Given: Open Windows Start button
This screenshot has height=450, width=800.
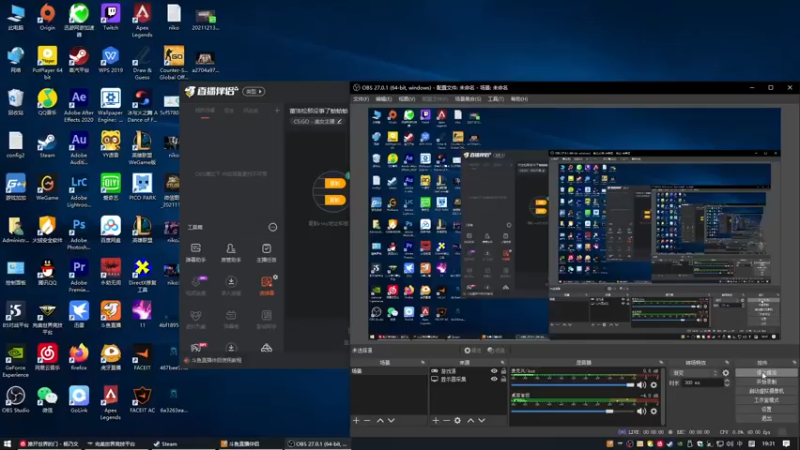Looking at the screenshot, I should pos(7,444).
